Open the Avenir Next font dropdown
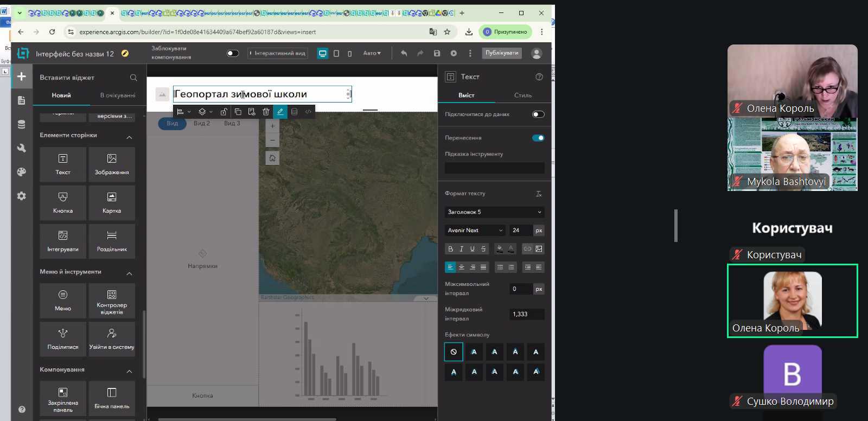 475,231
